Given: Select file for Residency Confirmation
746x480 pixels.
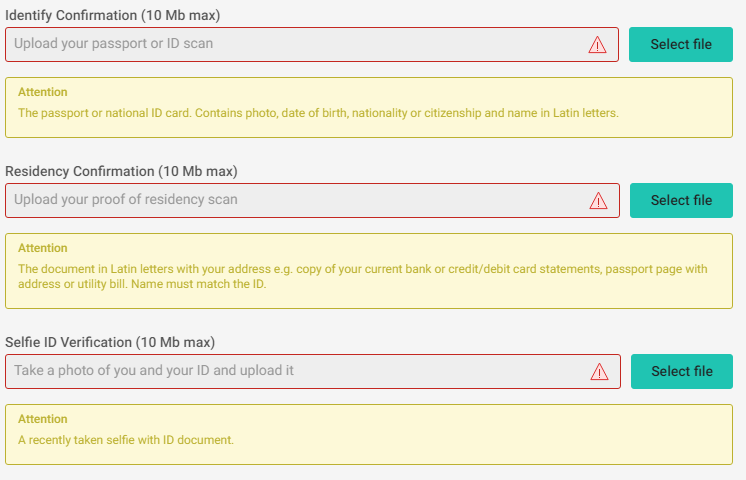Looking at the screenshot, I should tap(681, 200).
